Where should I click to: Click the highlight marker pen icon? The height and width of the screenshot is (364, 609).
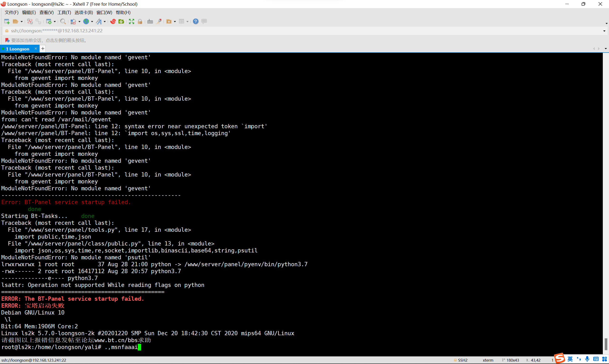coord(159,22)
